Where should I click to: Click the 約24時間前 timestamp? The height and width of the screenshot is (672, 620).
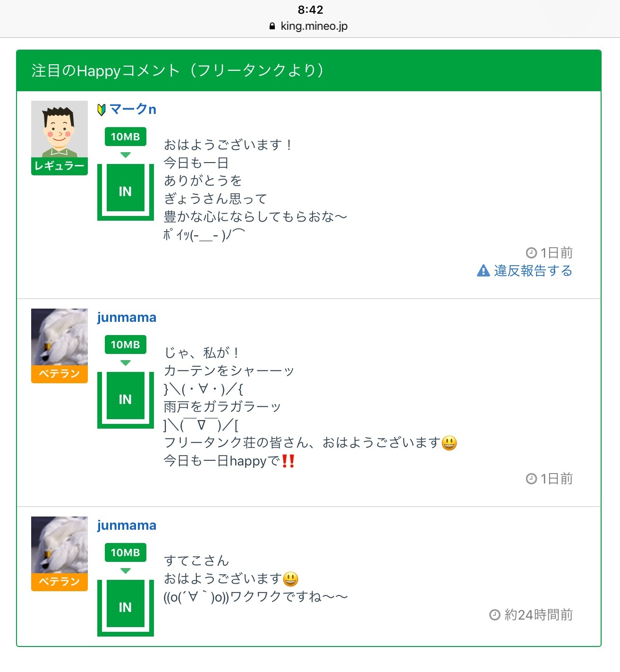pos(538,615)
